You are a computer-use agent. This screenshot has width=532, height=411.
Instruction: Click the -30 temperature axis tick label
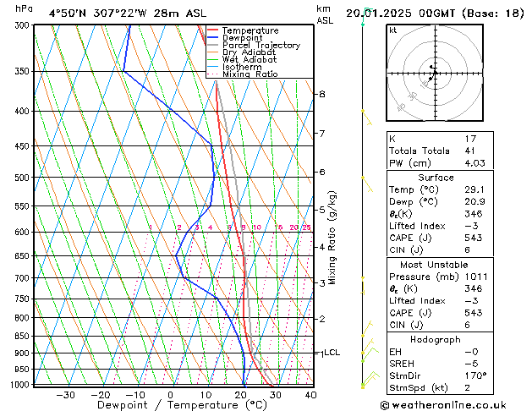(65, 395)
